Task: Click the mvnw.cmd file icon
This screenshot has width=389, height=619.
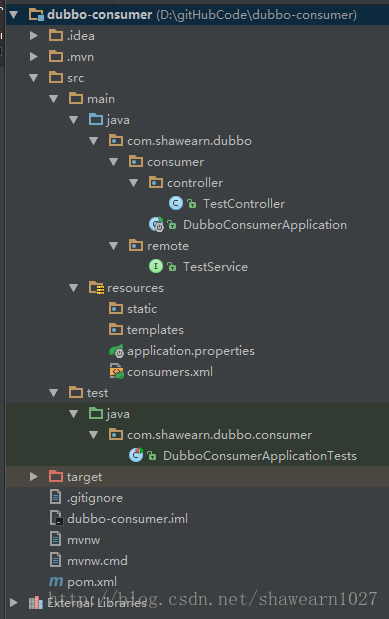Action: [x=56, y=560]
